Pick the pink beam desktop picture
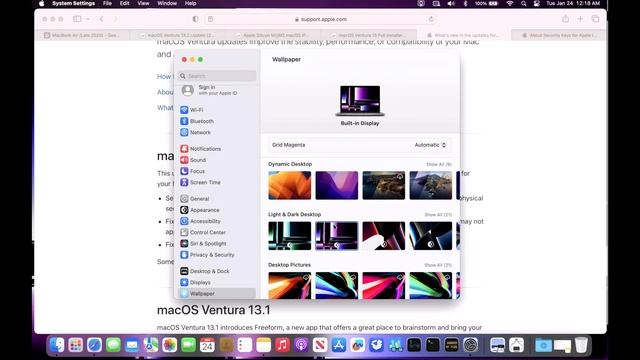 [384, 286]
